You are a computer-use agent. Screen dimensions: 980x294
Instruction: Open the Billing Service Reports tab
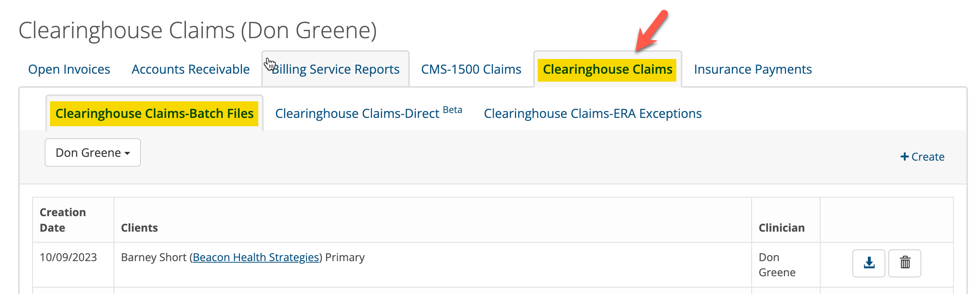335,69
